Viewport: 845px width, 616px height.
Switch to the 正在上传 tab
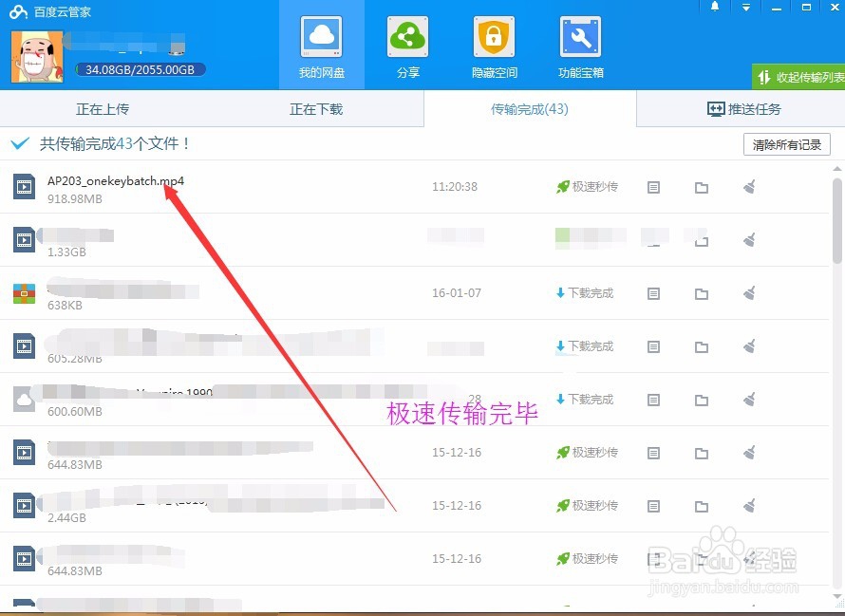[x=103, y=109]
